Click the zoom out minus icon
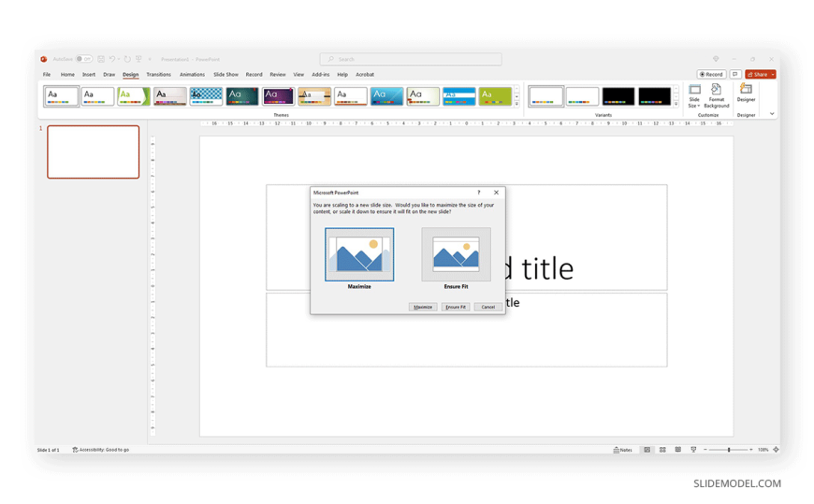Screen dimensions: 814x504 point(705,450)
